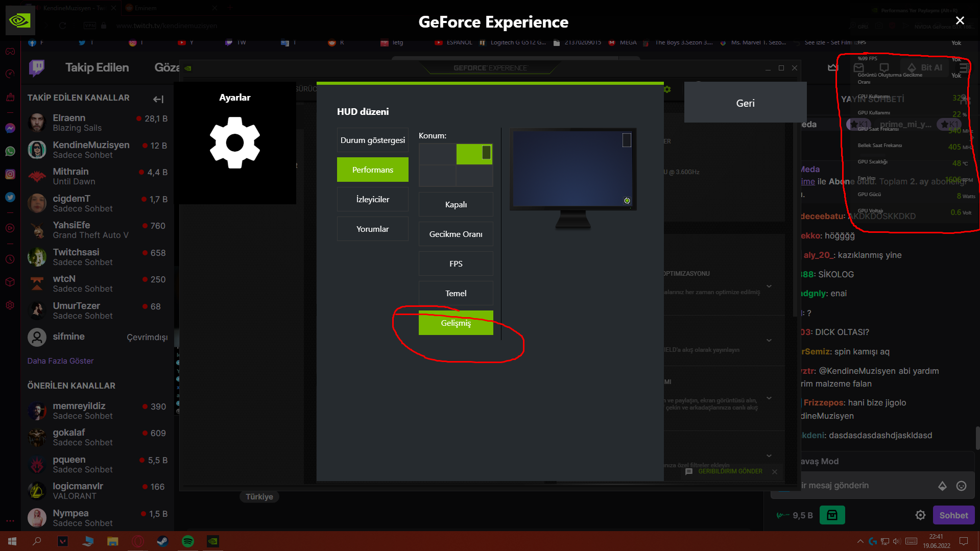The width and height of the screenshot is (980, 551).
Task: Open Spotify from the taskbar
Action: [188, 541]
